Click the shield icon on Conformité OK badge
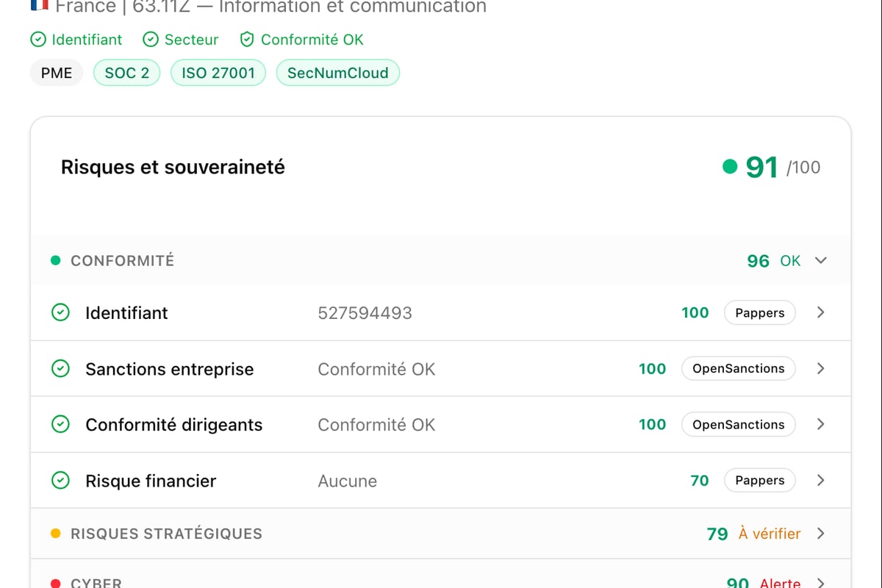 (x=246, y=40)
